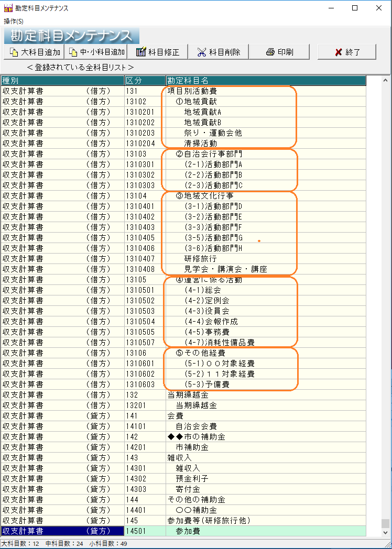Click the scrollbar down arrow
Viewport: 392px width, 549px height.
tap(386, 532)
